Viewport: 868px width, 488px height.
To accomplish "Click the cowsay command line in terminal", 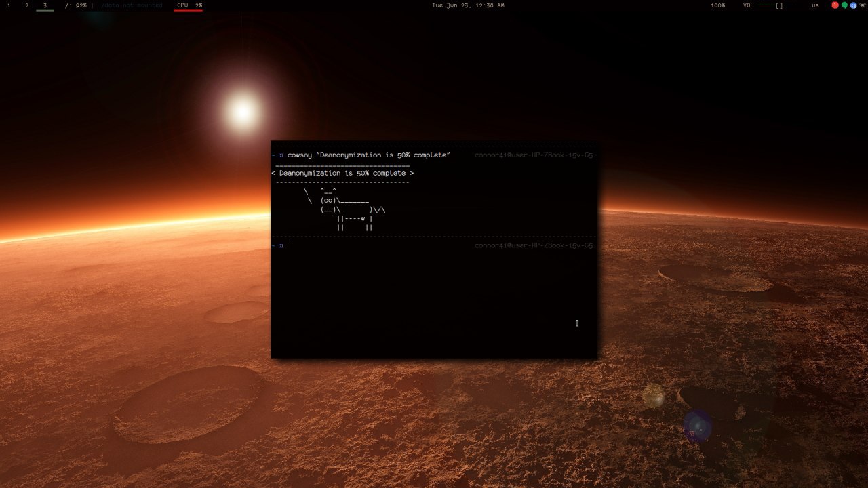I will click(x=368, y=155).
